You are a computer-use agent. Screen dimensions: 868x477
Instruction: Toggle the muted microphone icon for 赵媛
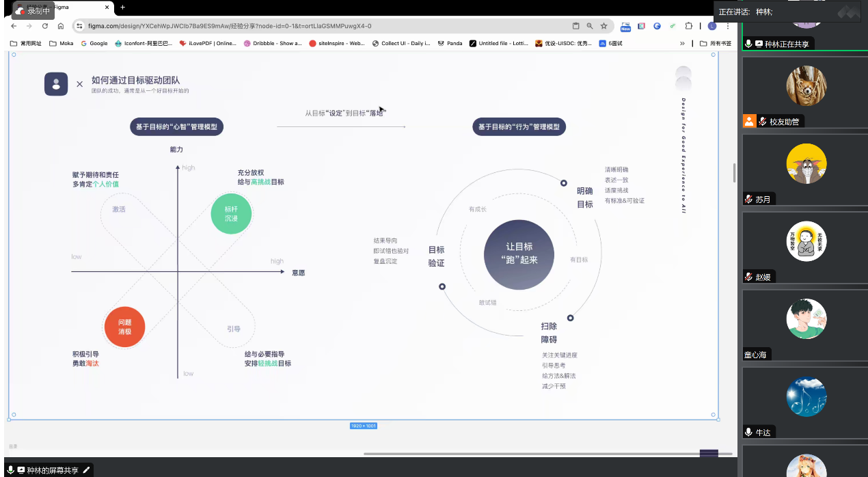[x=749, y=277]
